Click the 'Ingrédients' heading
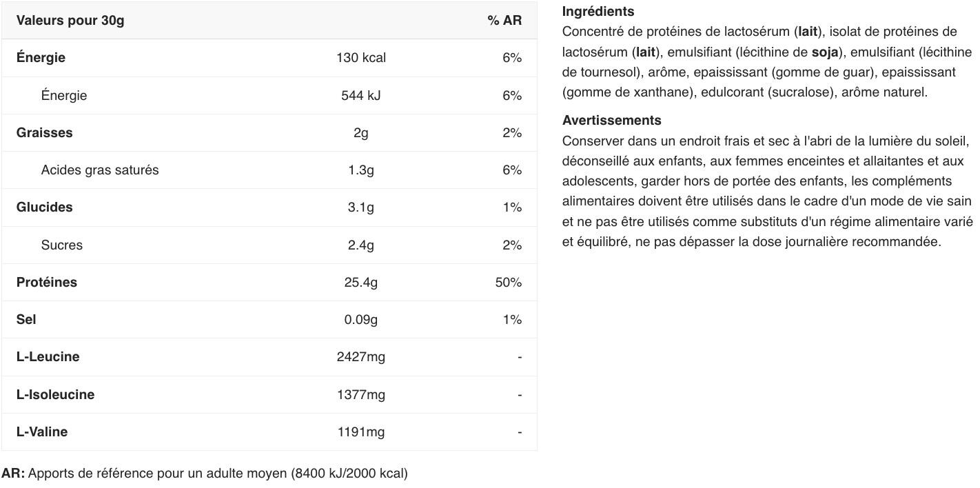Viewport: 980px width, 488px height. pos(598,12)
